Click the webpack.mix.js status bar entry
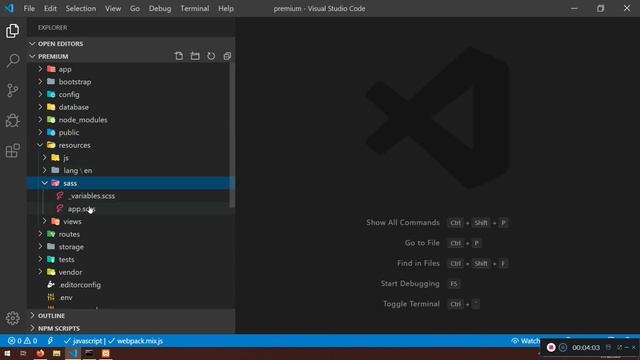The image size is (640, 360). (x=136, y=341)
